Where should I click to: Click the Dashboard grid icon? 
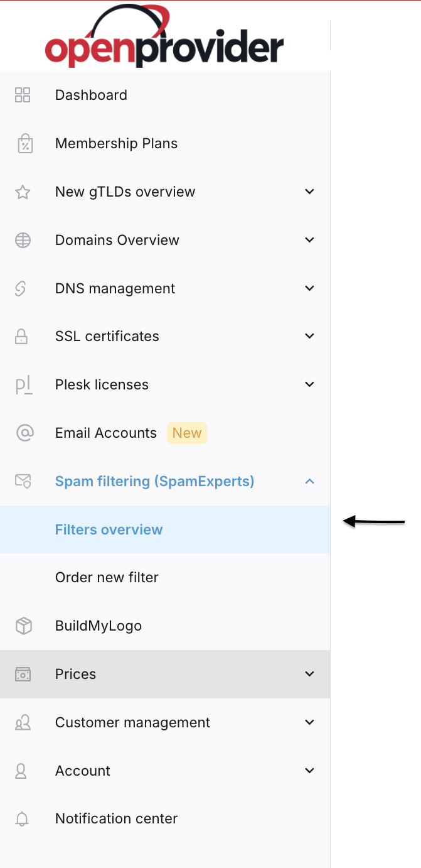[x=23, y=95]
